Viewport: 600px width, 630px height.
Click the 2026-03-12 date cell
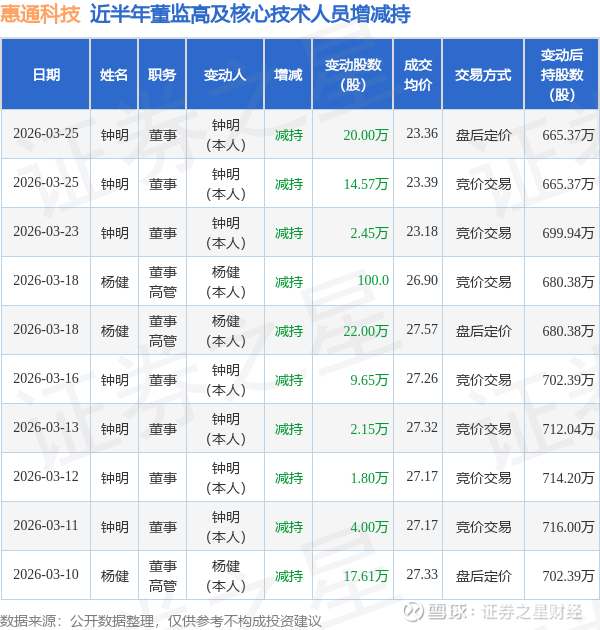46,477
